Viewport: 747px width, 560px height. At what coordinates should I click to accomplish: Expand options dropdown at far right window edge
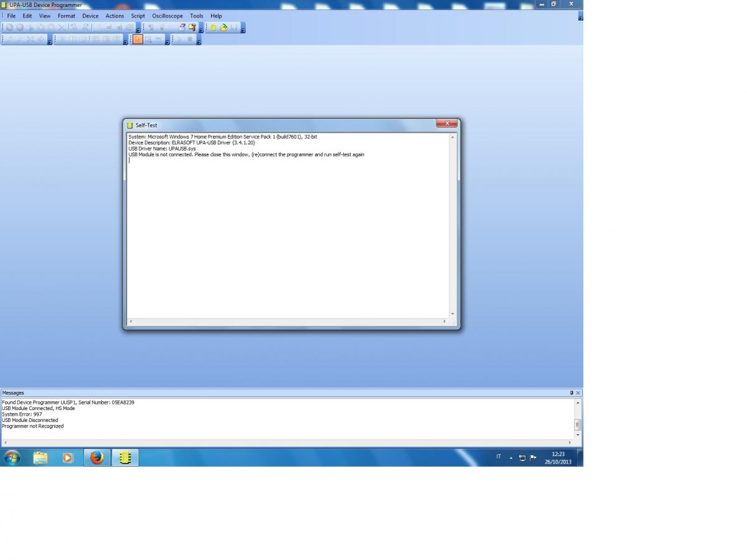point(580,17)
